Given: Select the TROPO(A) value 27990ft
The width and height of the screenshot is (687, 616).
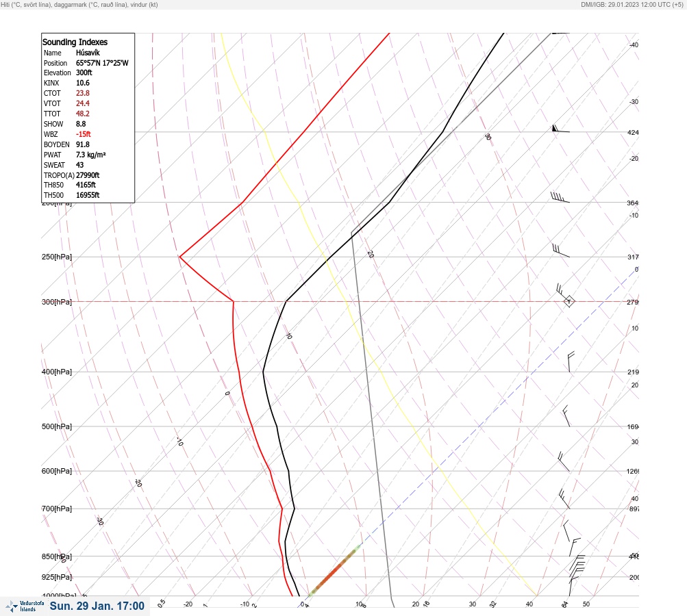Looking at the screenshot, I should click(88, 175).
